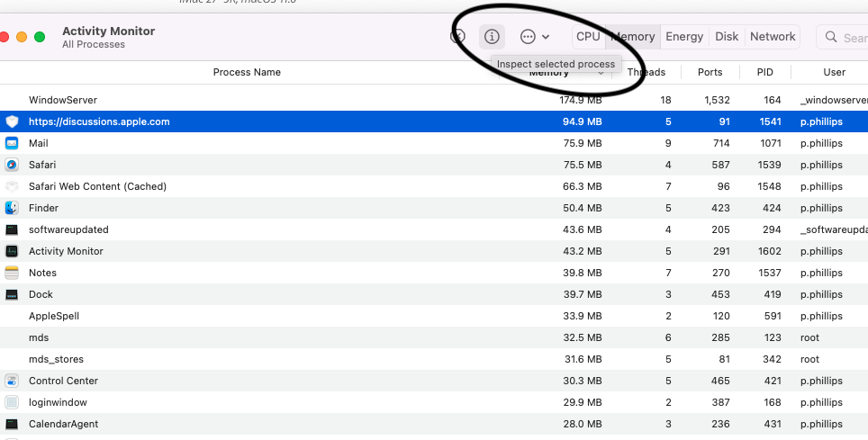Sort by PID column header
This screenshot has width=868, height=440.
[764, 72]
